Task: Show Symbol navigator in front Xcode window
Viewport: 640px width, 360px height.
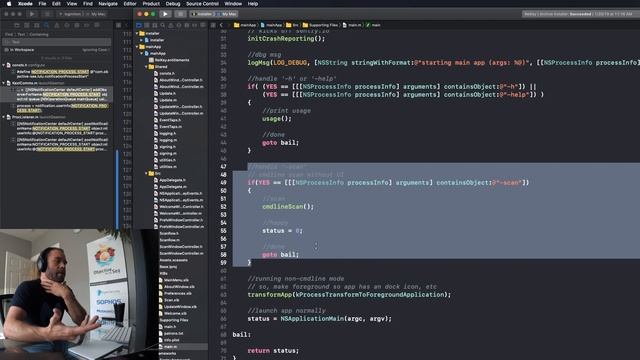Action: coord(155,25)
